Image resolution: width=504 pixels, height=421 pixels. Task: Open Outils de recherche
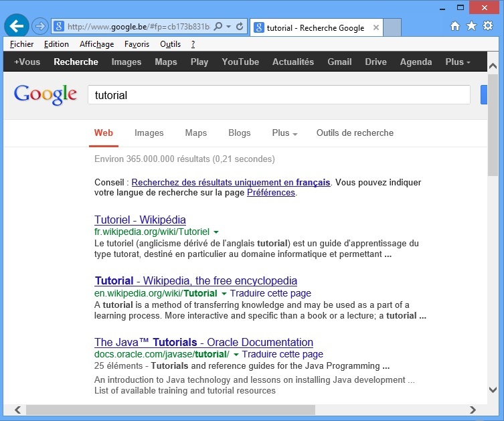(355, 133)
